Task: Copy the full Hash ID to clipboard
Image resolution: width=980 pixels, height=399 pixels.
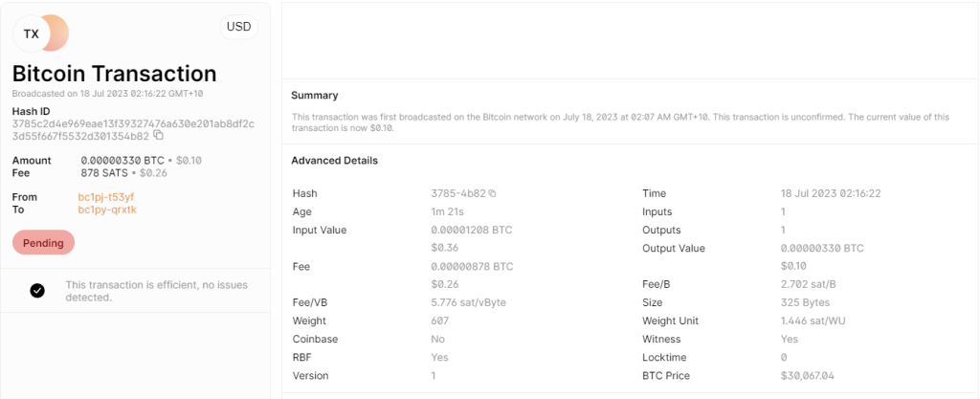Action: coord(158,136)
